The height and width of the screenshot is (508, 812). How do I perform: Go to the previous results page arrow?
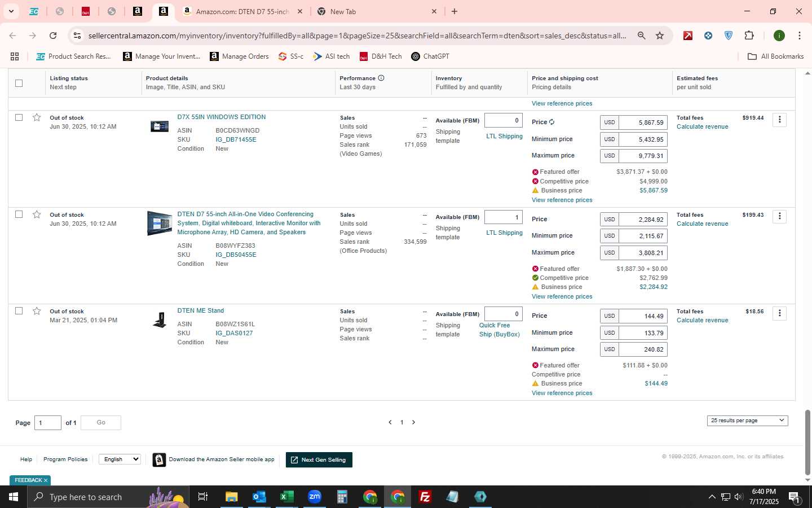coord(390,422)
